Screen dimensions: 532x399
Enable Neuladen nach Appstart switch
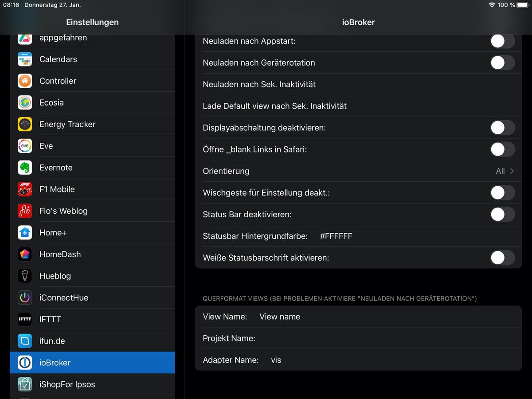pyautogui.click(x=502, y=41)
